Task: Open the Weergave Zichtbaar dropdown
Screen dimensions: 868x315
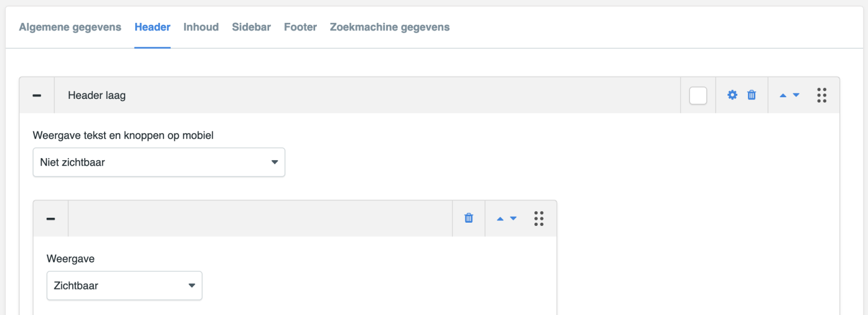Action: pyautogui.click(x=124, y=286)
